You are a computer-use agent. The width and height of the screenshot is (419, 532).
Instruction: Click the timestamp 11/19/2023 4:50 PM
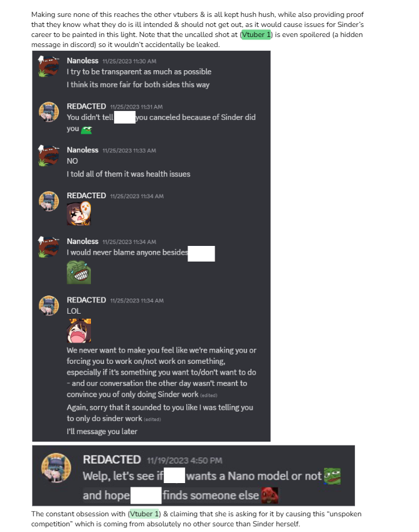click(184, 460)
